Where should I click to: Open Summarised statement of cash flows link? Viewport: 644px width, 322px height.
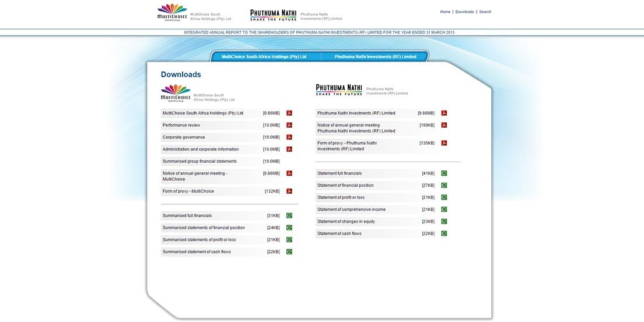click(x=197, y=252)
